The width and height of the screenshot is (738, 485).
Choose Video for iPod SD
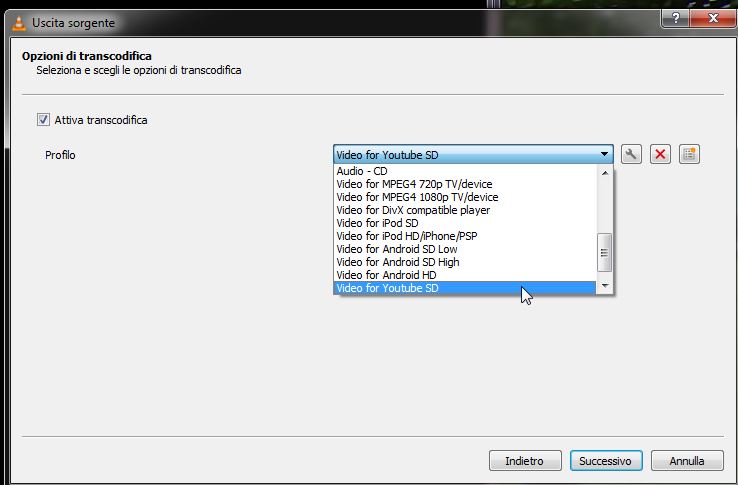tap(465, 223)
